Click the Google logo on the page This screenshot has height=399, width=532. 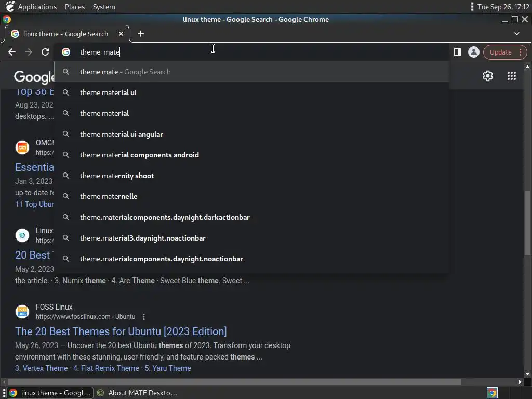click(34, 77)
